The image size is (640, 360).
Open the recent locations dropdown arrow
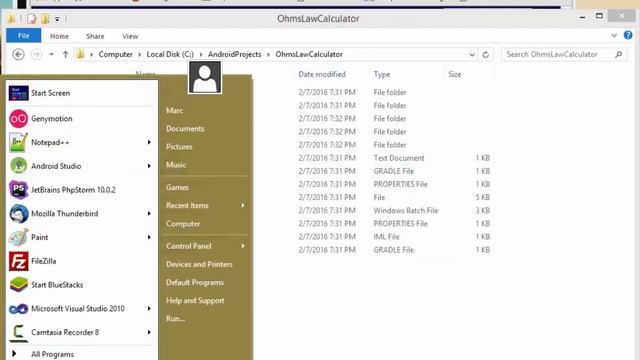tap(51, 54)
